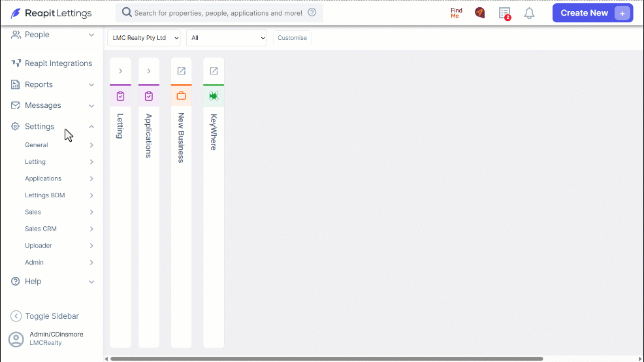Open the orange rocket launcher icon
Image resolution: width=644 pixels, height=362 pixels.
coord(479,12)
